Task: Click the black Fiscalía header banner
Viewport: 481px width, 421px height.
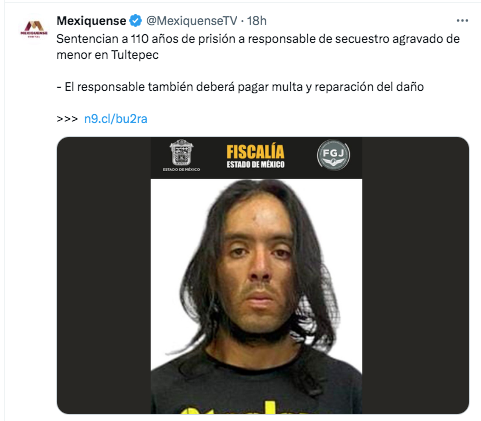Action: [256, 158]
